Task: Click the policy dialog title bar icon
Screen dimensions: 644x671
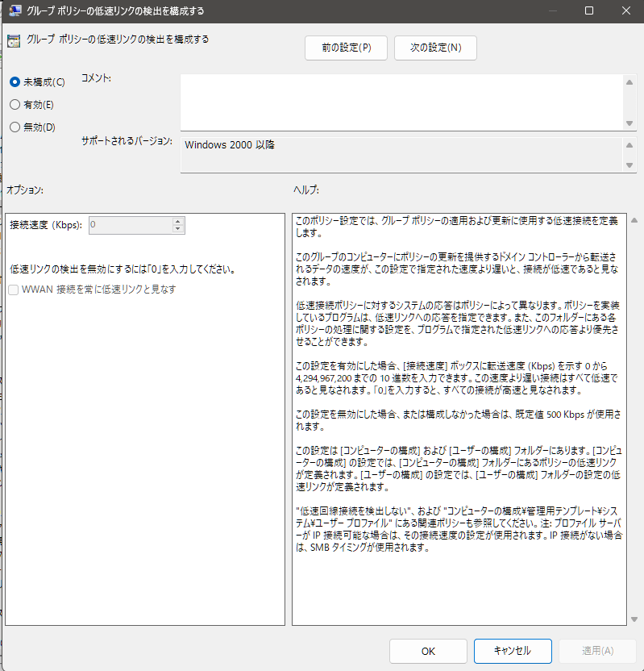Action: pos(15,11)
